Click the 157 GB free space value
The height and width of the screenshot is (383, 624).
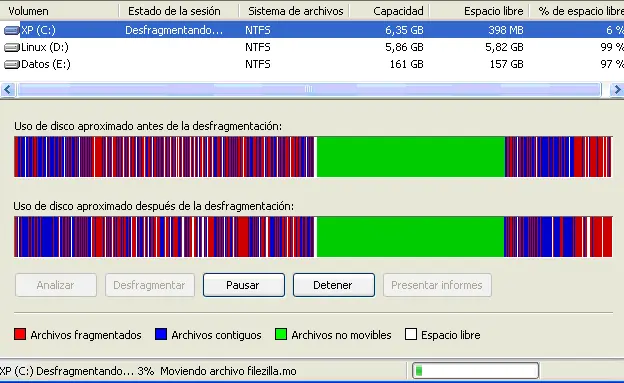click(507, 64)
